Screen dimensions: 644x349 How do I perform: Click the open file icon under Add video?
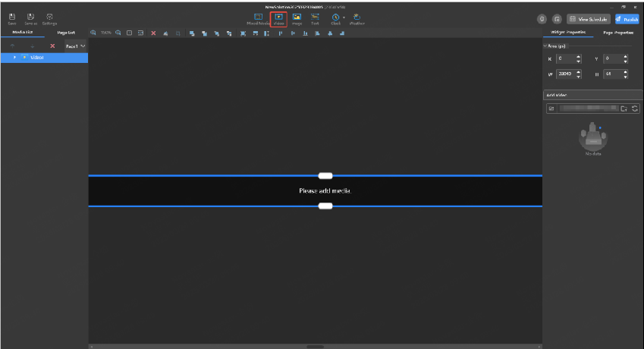[551, 108]
